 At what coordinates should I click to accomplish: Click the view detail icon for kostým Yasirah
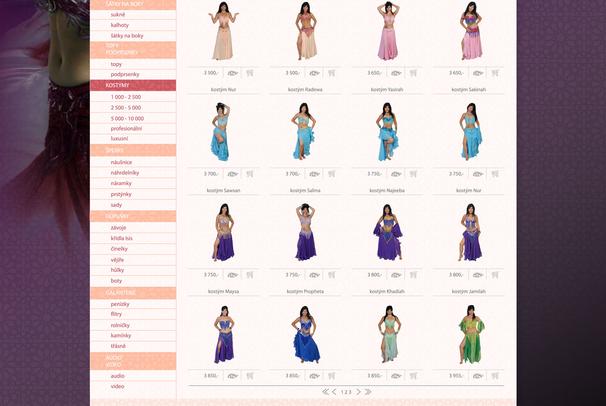point(396,73)
